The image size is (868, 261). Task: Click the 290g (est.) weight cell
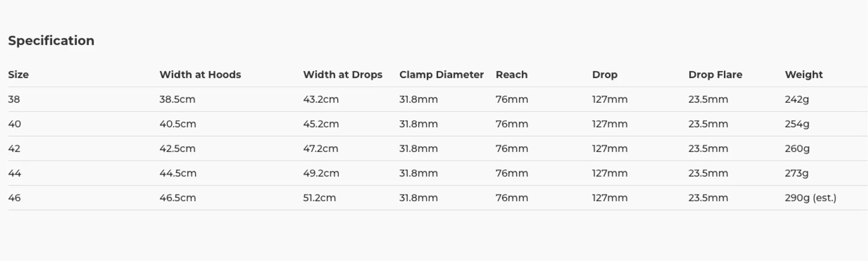811,198
